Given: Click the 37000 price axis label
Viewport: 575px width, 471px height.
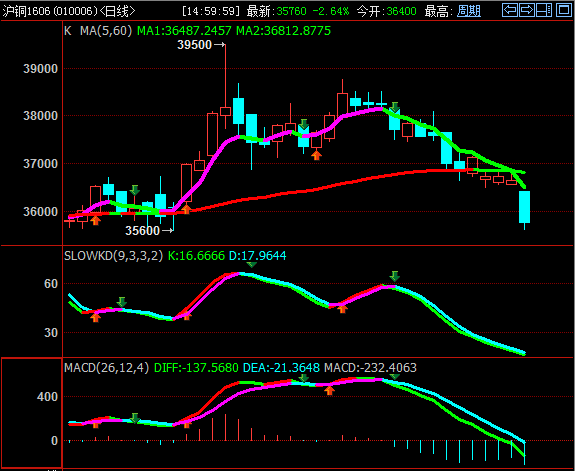Looking at the screenshot, I should [40, 164].
